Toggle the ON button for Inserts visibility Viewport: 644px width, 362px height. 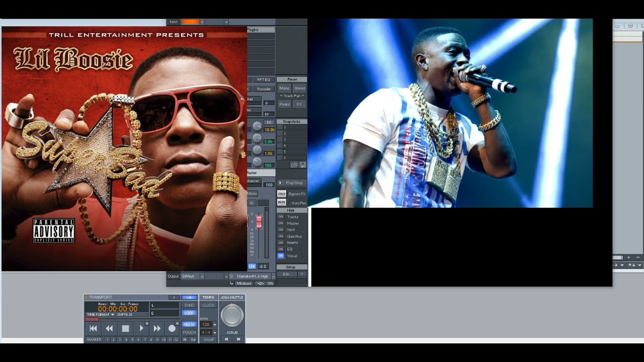pos(281,243)
